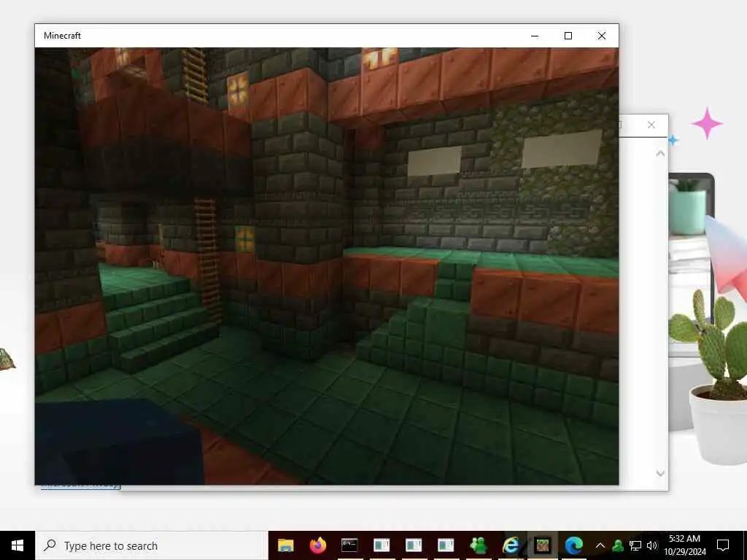Launch Internet Explorer from the taskbar
Screen dimensions: 747x560
[x=510, y=545]
